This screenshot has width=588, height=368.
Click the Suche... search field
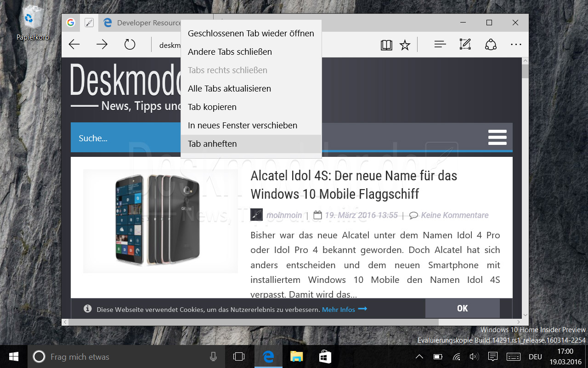pos(125,138)
